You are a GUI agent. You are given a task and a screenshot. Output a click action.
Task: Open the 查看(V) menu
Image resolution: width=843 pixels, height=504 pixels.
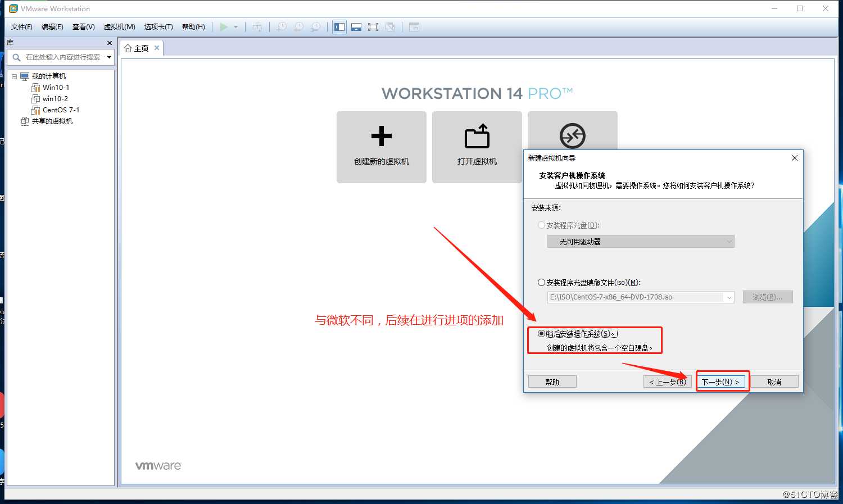click(x=84, y=27)
